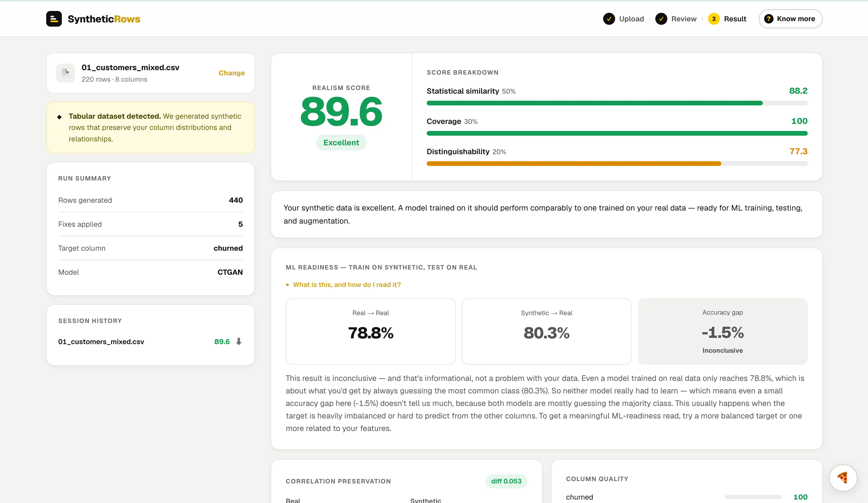Open the pizza slice floating button
Viewport: 868px width, 503px height.
pyautogui.click(x=843, y=477)
